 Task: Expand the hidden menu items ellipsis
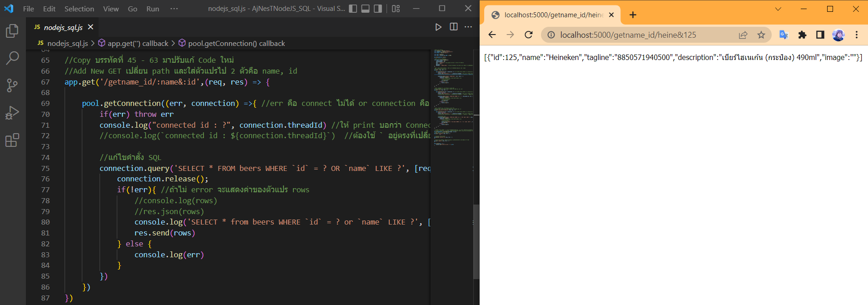[174, 9]
